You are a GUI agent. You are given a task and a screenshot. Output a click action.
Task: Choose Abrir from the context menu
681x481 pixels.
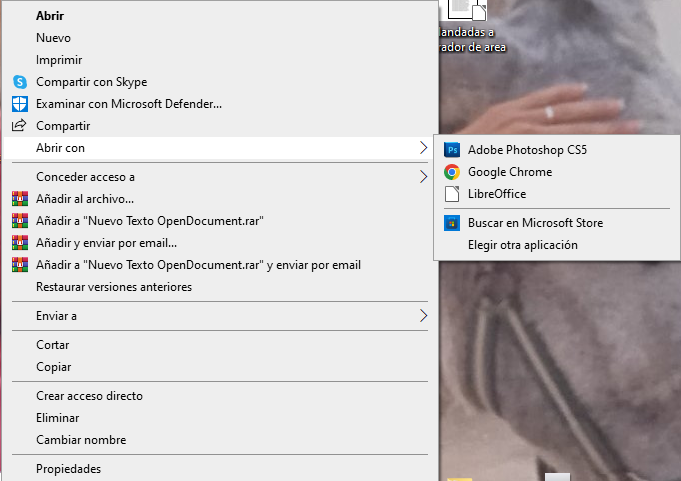(221, 16)
